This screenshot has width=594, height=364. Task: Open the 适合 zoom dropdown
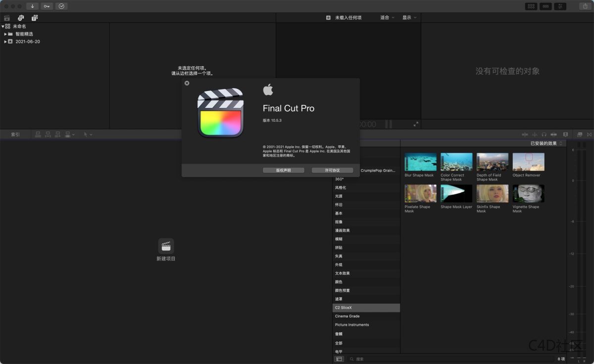pos(387,17)
